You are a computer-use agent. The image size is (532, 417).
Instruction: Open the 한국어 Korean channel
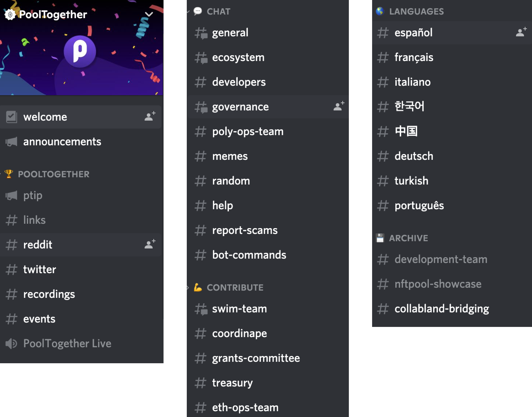pyautogui.click(x=452, y=107)
